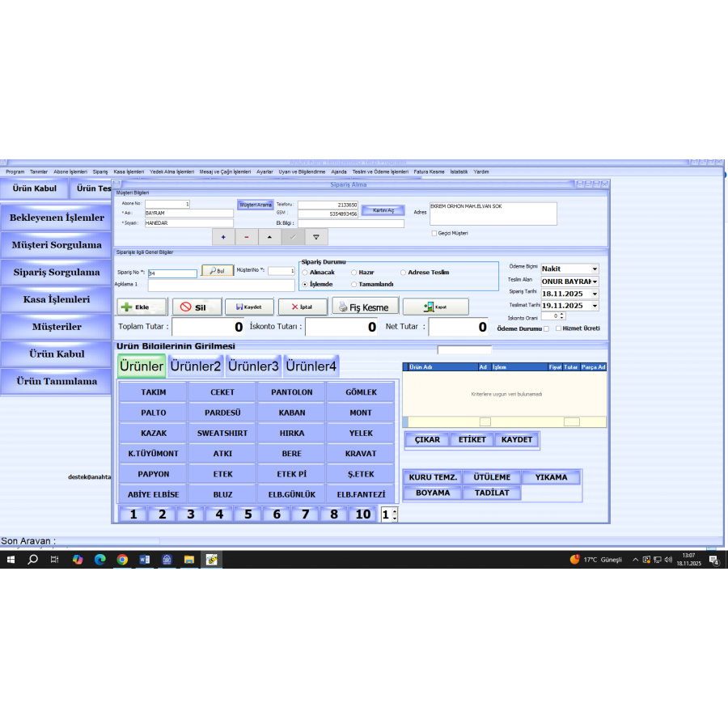Select the Adrese Teslim radio option
Viewport: 728px width, 728px height.
click(404, 273)
